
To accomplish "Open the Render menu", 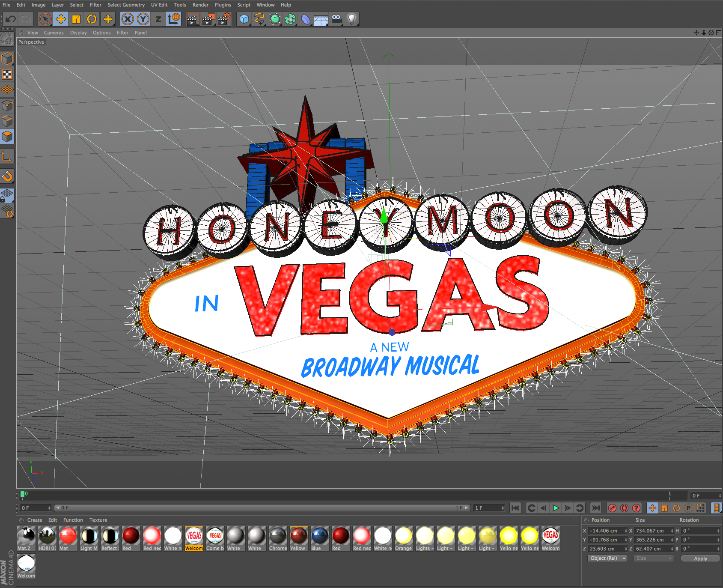I will pos(200,5).
